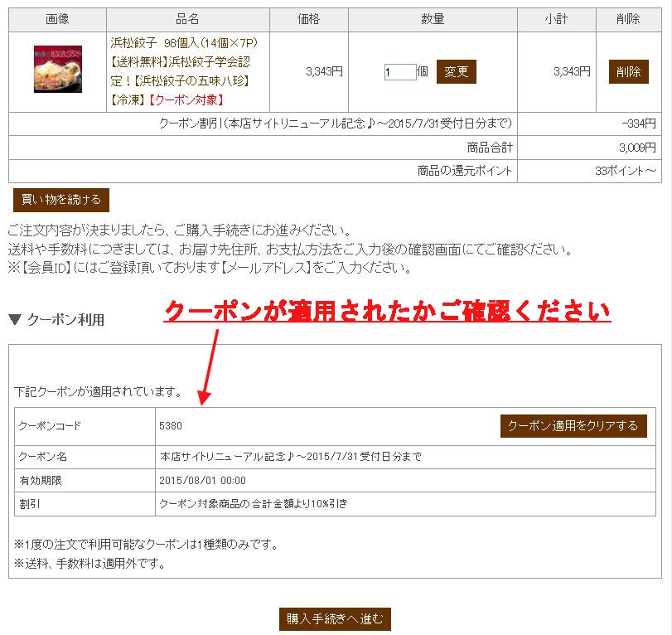Click クーポン適用をクリアする button
The width and height of the screenshot is (672, 635).
pyautogui.click(x=573, y=426)
